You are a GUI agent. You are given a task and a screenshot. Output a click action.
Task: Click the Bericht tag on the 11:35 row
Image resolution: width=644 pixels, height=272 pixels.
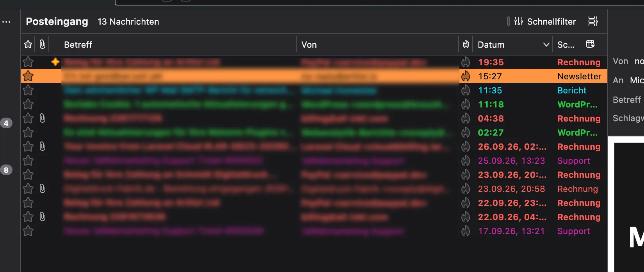(572, 90)
